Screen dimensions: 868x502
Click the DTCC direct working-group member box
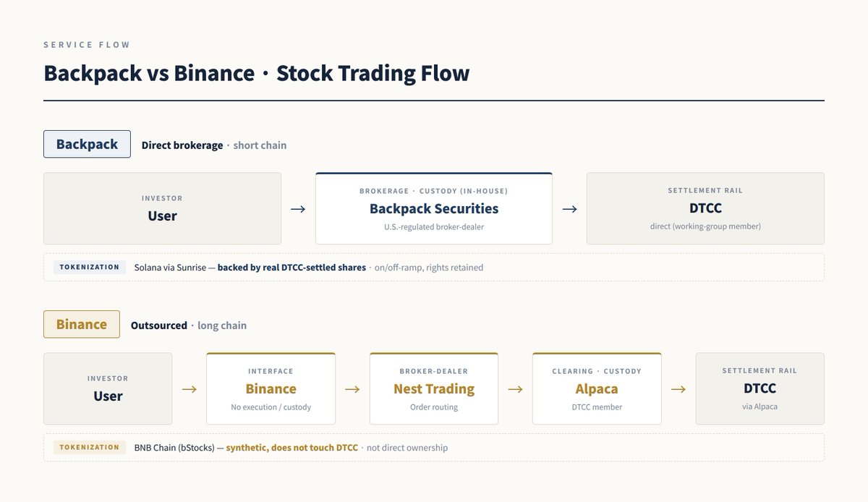click(705, 208)
